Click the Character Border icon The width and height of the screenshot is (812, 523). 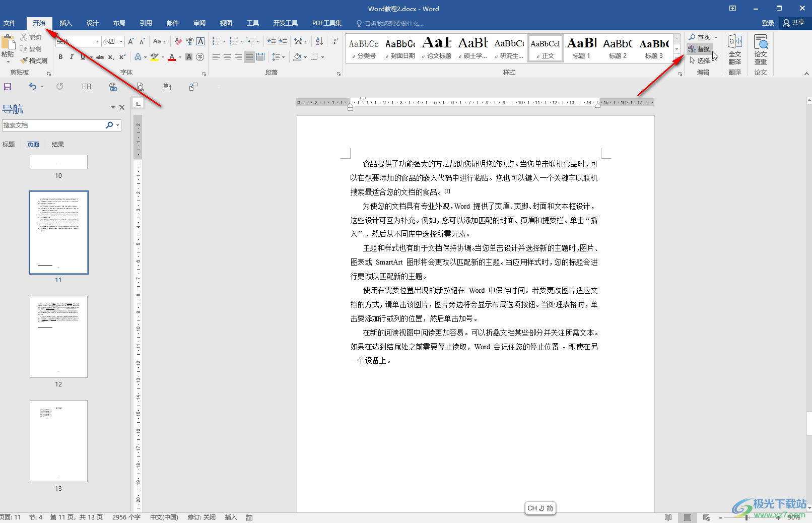pyautogui.click(x=200, y=41)
